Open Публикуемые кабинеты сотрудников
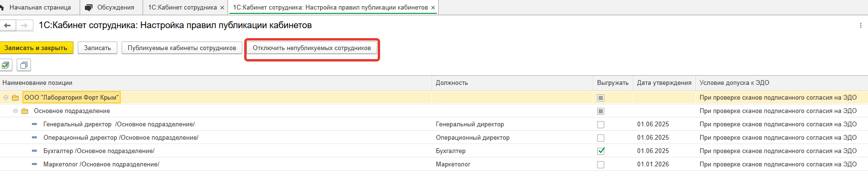This screenshot has height=195, width=868. [182, 48]
